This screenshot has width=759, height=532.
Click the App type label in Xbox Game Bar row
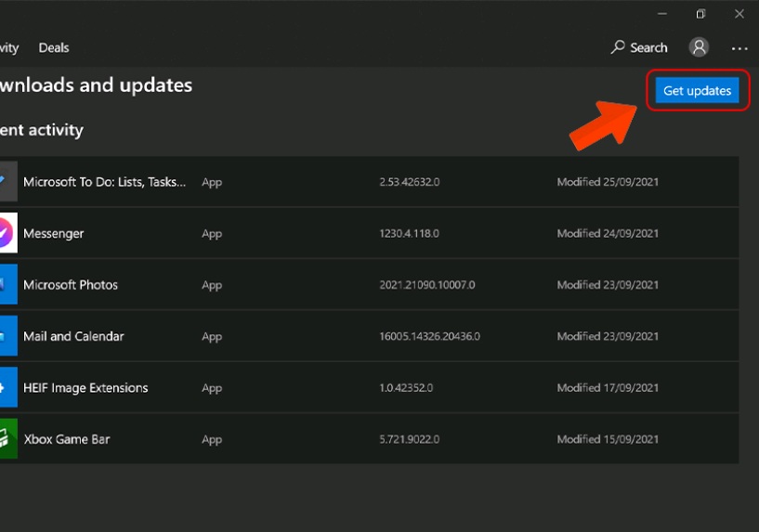[x=212, y=440]
